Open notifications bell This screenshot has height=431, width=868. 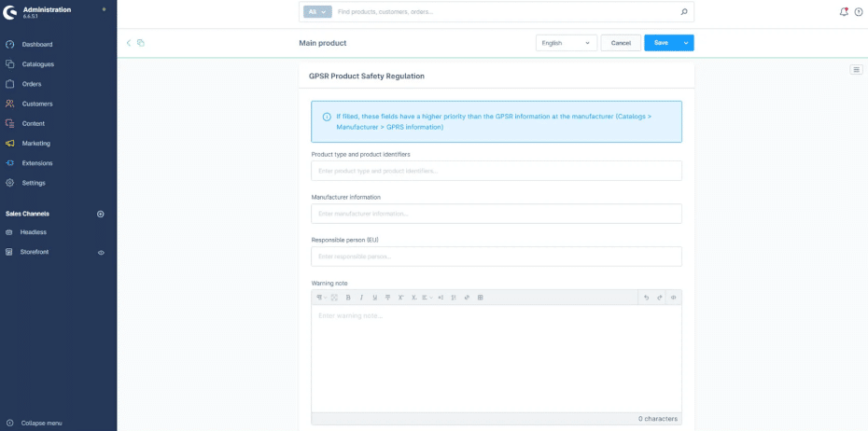[x=844, y=11]
